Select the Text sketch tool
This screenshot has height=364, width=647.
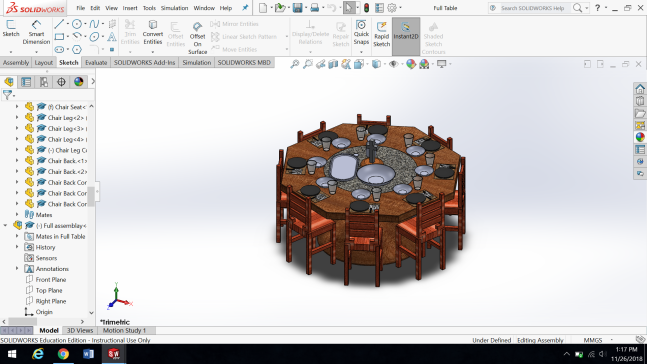pyautogui.click(x=111, y=37)
